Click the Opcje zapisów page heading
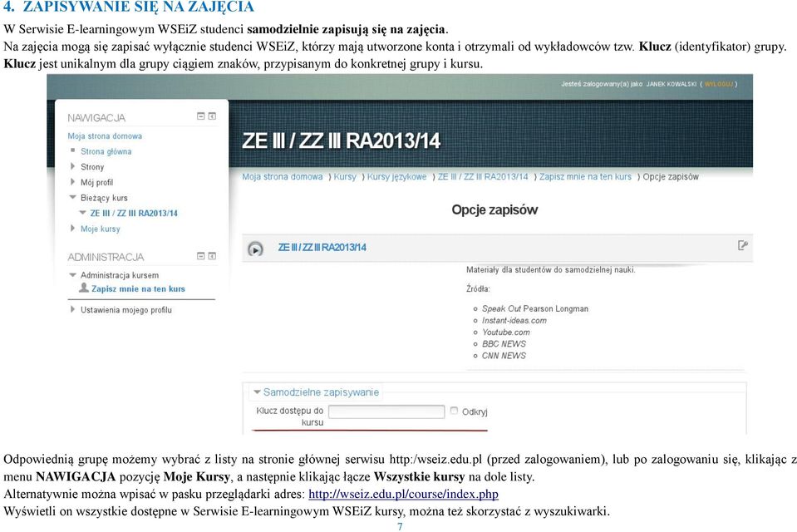Screen dimensions: 797x532 (x=494, y=209)
